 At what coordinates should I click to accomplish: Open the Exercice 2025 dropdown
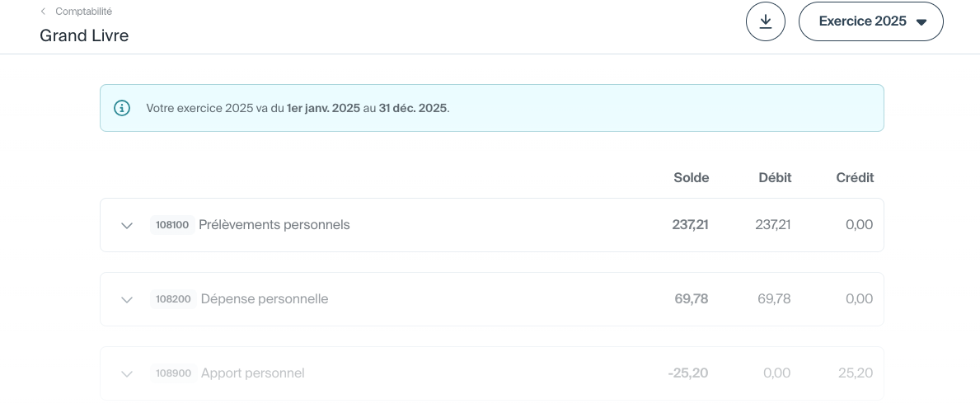pyautogui.click(x=870, y=22)
